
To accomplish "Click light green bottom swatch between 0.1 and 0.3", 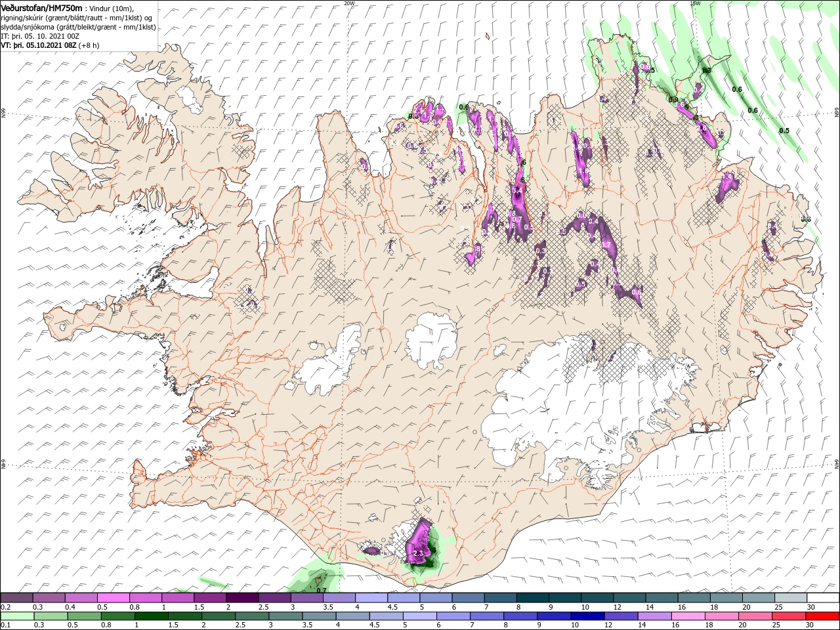I will (x=16, y=616).
